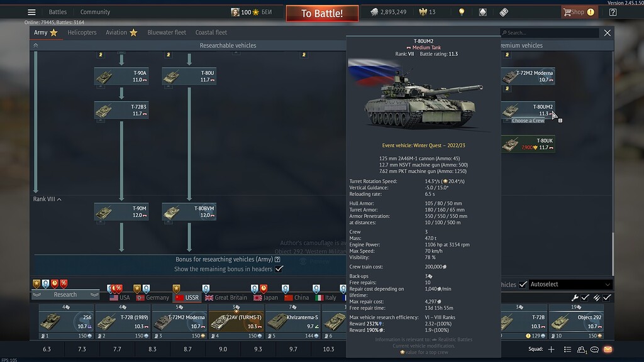
Task: Expand the Research mode dropdown
Action: (66, 294)
